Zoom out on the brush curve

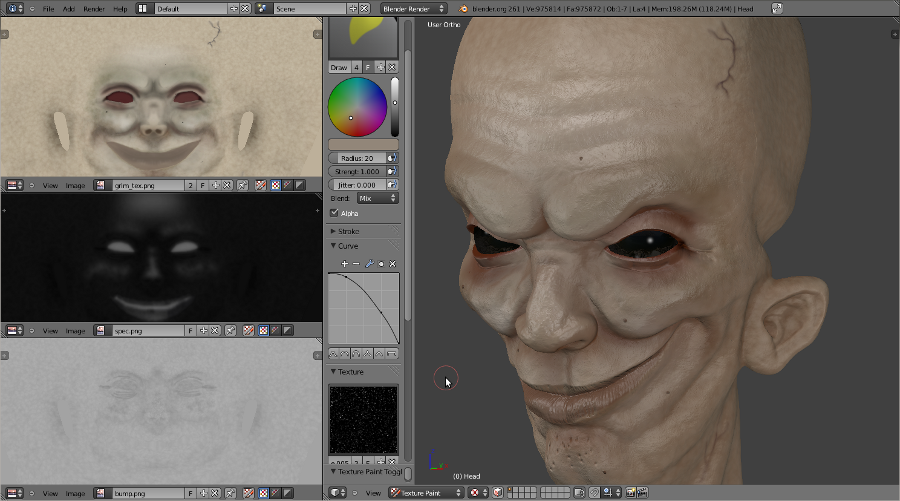356,264
